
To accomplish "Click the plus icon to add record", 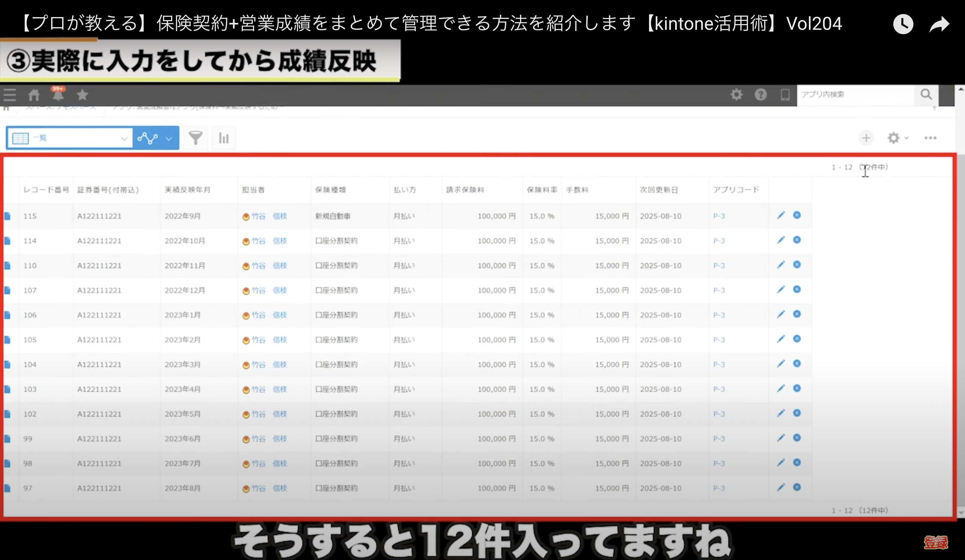I will [x=866, y=138].
